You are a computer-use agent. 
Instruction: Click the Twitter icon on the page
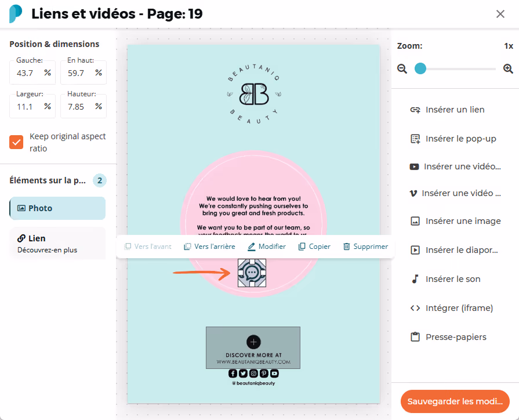244,374
